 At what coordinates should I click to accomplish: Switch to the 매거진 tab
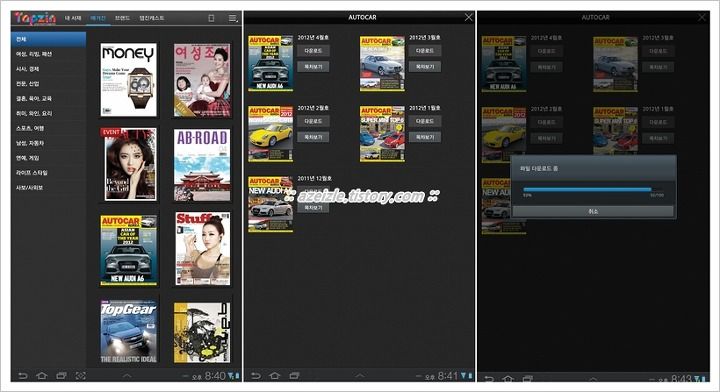pyautogui.click(x=98, y=18)
